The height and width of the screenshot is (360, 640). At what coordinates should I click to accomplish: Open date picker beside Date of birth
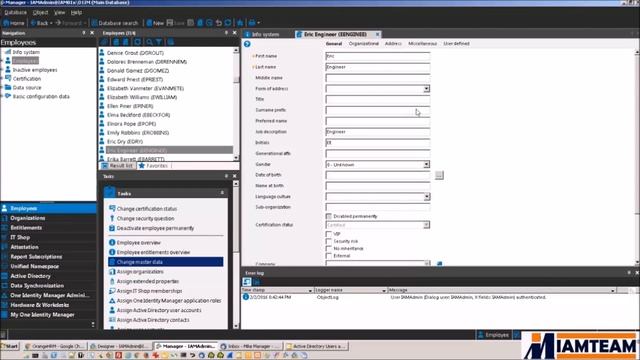click(x=439, y=175)
